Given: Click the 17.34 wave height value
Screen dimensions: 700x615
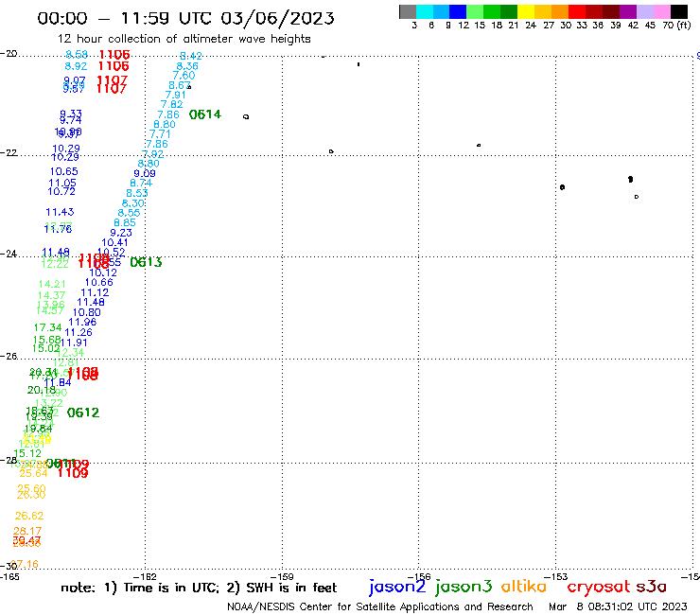Looking at the screenshot, I should click(x=47, y=327).
